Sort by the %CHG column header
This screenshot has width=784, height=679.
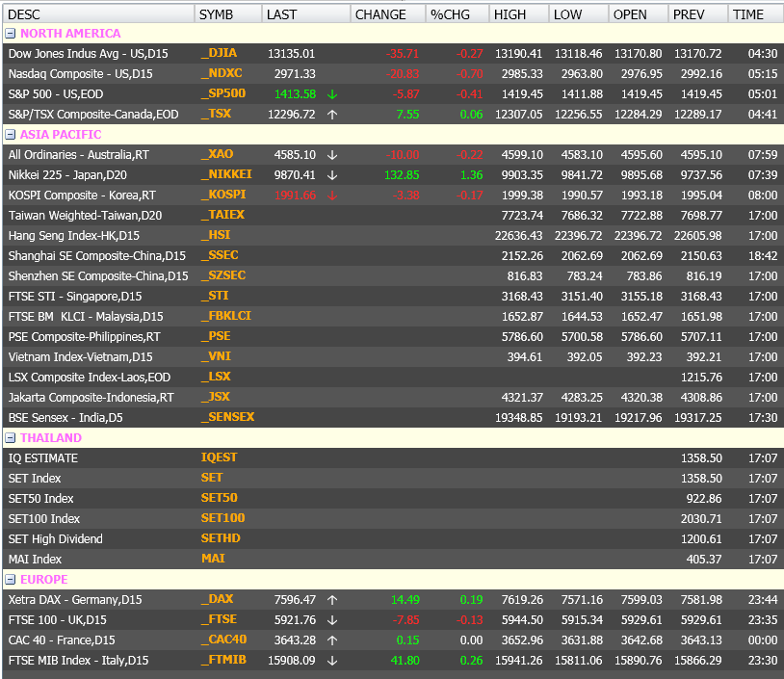(457, 14)
